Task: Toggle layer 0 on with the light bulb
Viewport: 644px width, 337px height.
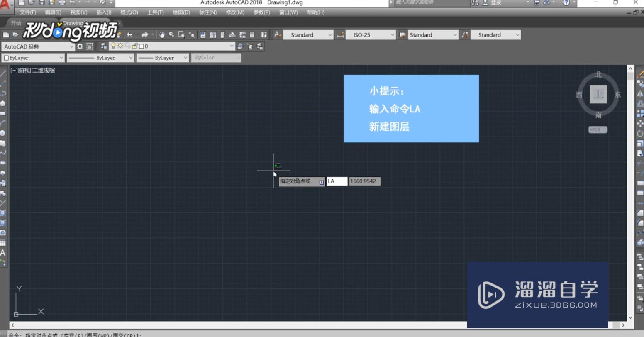Action: [x=113, y=46]
